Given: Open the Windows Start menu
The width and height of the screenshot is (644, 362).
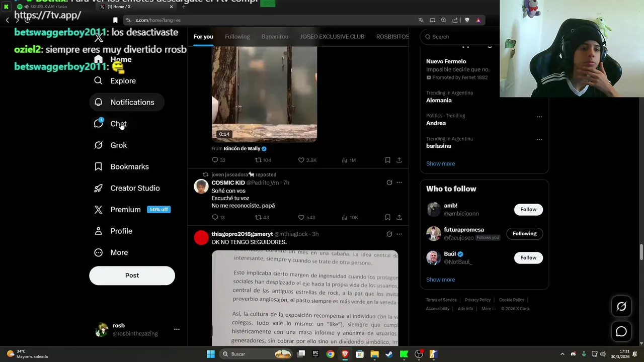Looking at the screenshot, I should click(x=211, y=354).
